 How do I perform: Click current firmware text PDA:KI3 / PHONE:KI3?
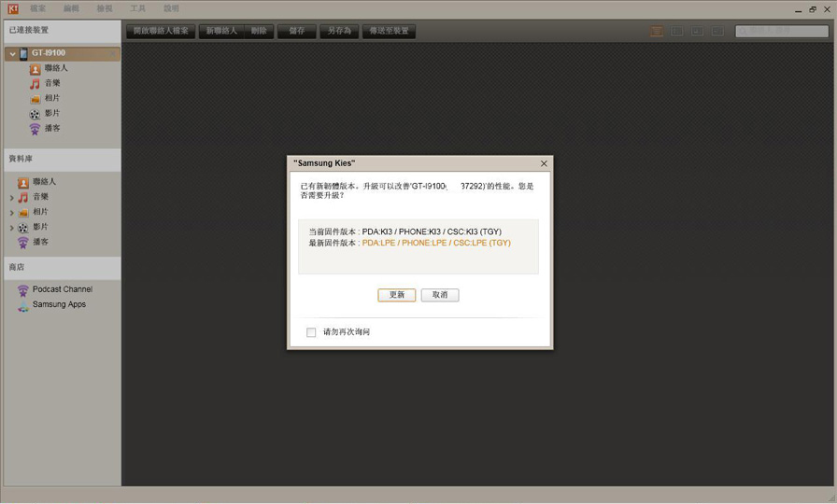pyautogui.click(x=432, y=232)
